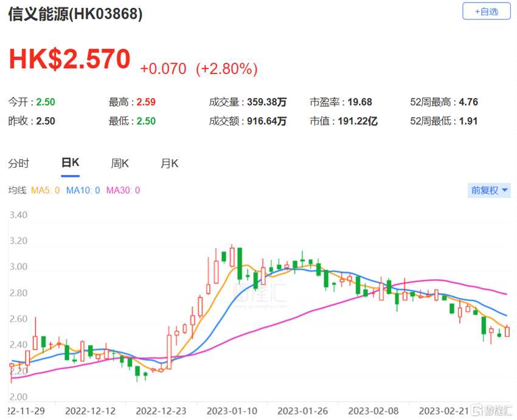Click the 2023-02-08 date axis label

(373, 411)
